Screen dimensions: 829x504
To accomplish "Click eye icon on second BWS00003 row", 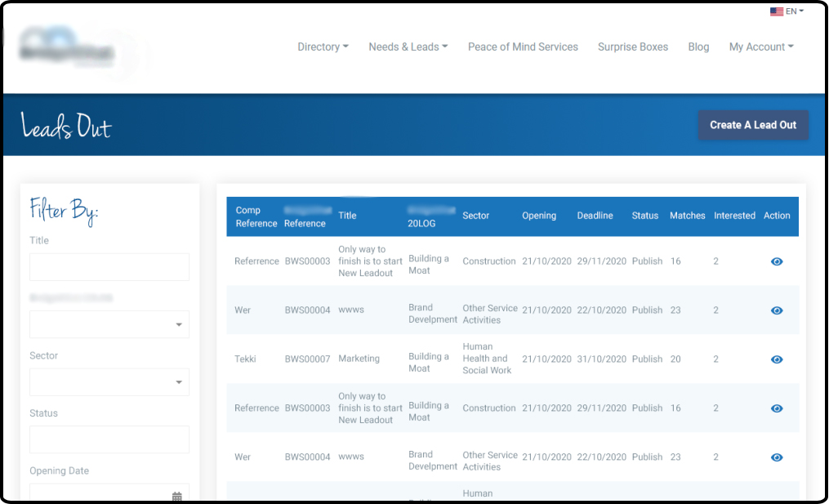I will (x=777, y=408).
